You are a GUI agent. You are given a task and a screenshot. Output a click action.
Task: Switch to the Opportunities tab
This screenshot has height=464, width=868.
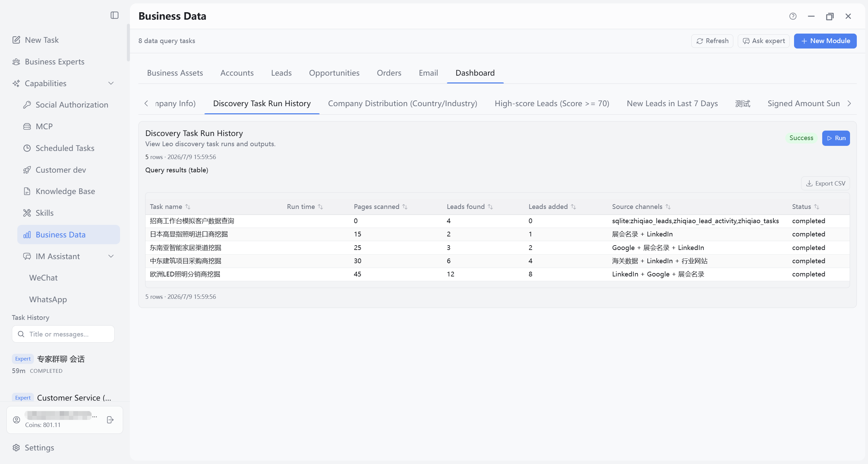point(334,73)
